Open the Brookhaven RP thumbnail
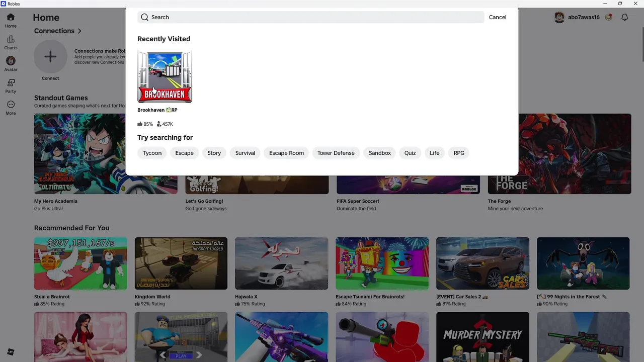 pyautogui.click(x=165, y=76)
